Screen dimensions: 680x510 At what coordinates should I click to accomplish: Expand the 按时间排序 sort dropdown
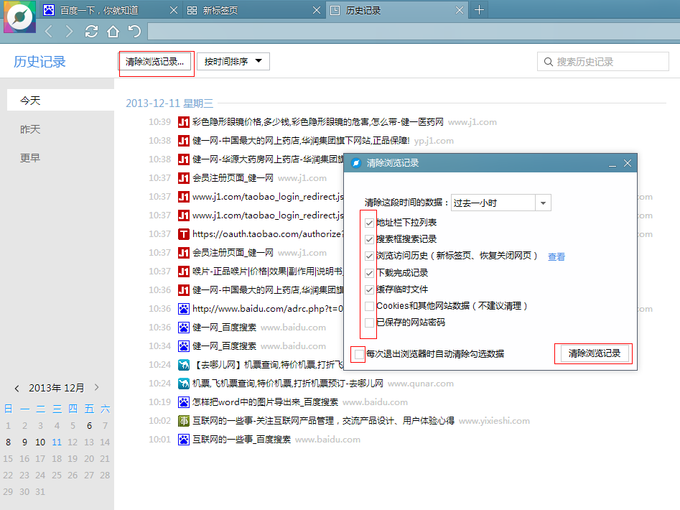point(233,62)
